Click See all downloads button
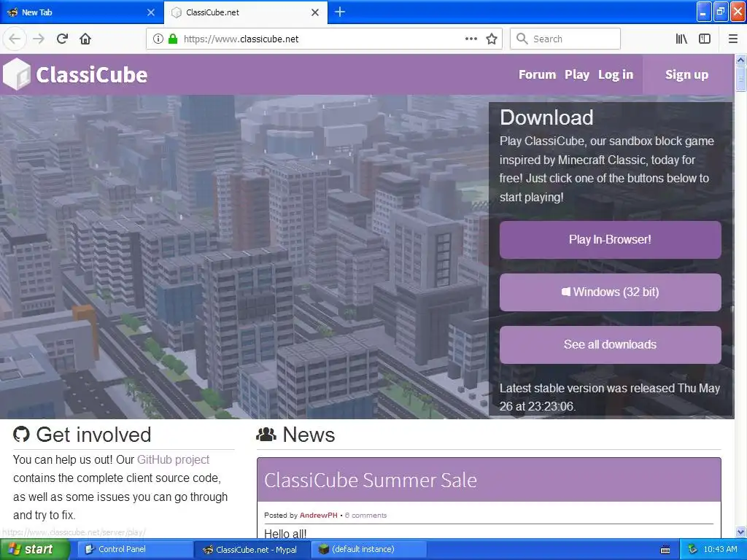The image size is (747, 560). point(611,344)
